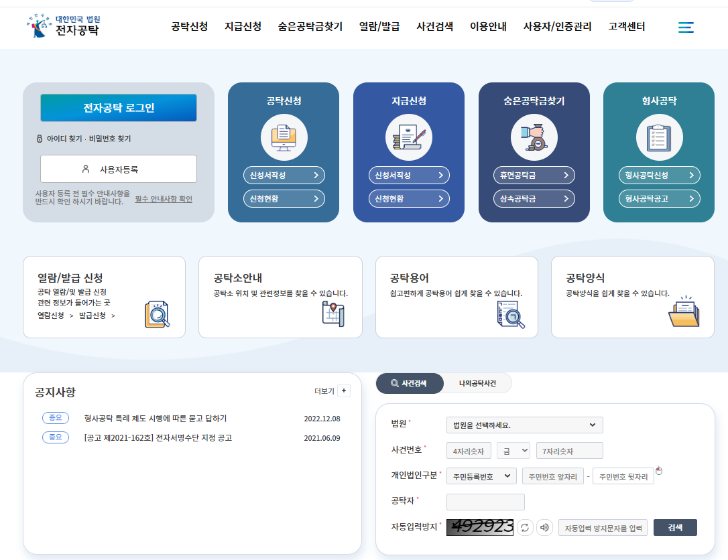The height and width of the screenshot is (560, 728).
Task: Click the 공탁자 input field
Action: (x=485, y=502)
